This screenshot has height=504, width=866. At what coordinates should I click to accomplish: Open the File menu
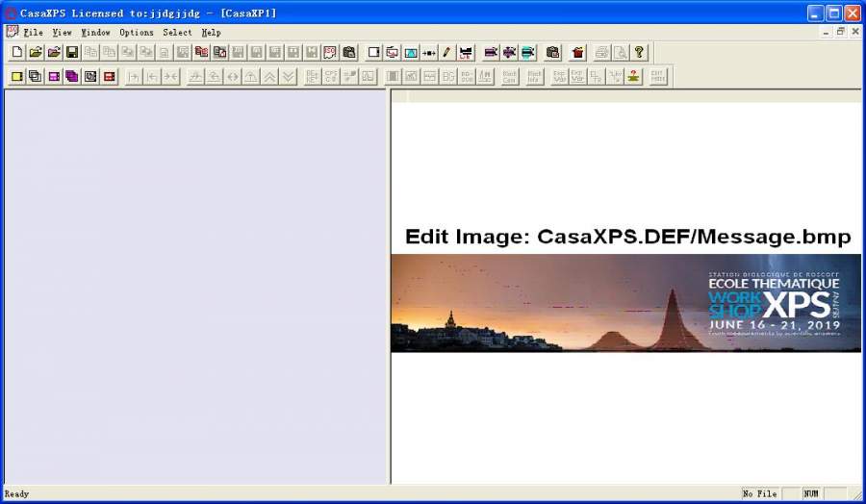[x=33, y=33]
